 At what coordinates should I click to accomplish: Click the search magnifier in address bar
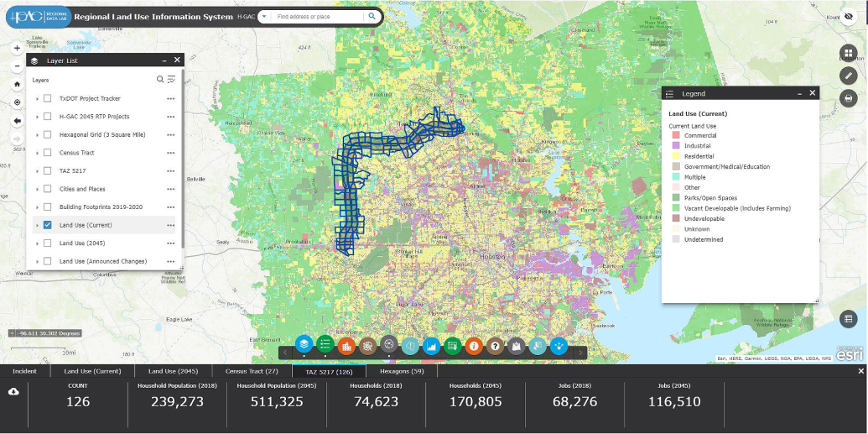tap(372, 17)
